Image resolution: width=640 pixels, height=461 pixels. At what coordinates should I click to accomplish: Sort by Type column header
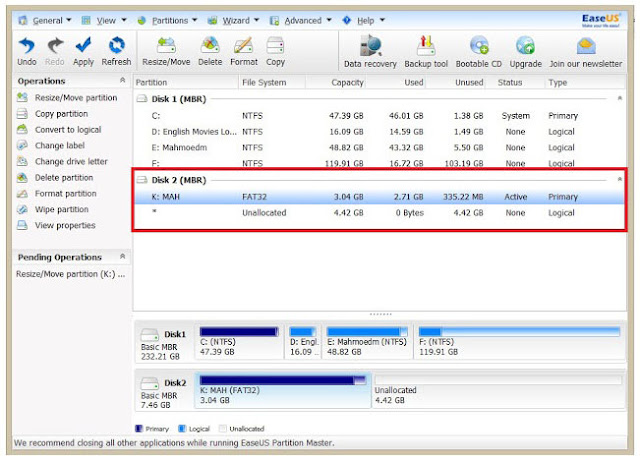[585, 82]
